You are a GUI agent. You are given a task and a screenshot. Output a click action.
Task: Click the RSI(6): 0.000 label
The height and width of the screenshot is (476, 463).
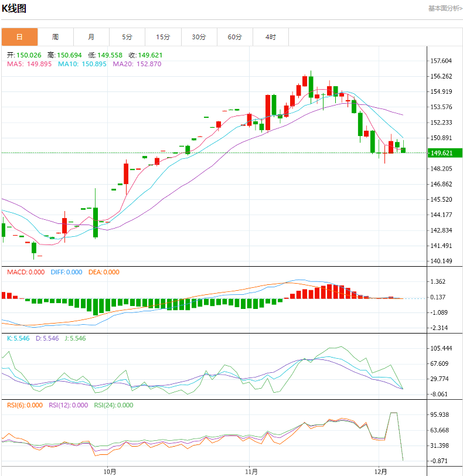[x=25, y=405]
